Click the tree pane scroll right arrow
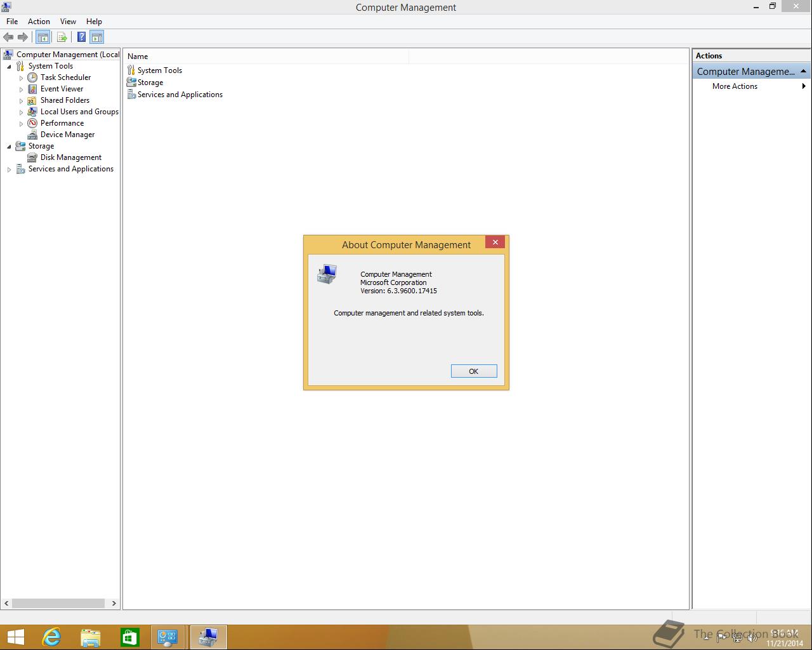This screenshot has height=650, width=812. (114, 603)
